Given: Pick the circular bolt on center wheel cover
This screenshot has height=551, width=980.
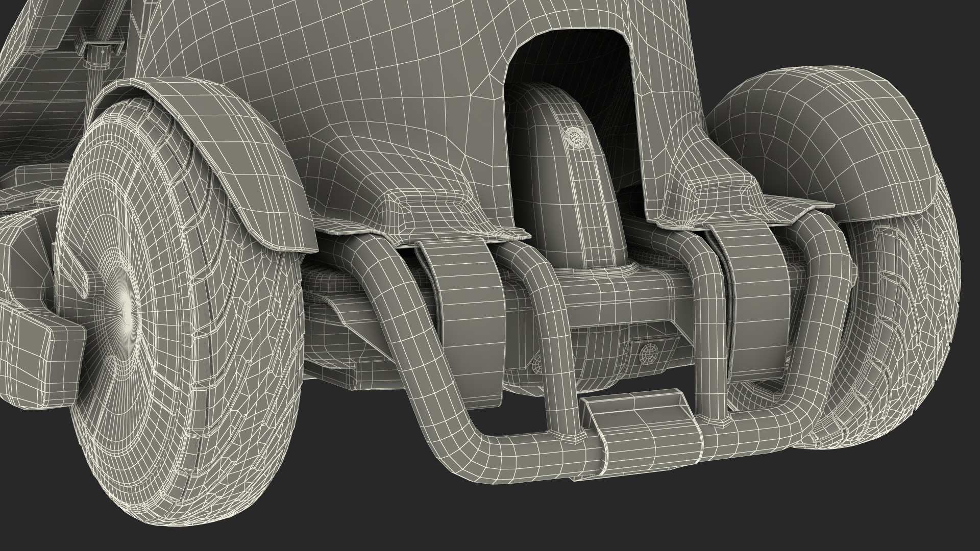Looking at the screenshot, I should pos(577,137).
